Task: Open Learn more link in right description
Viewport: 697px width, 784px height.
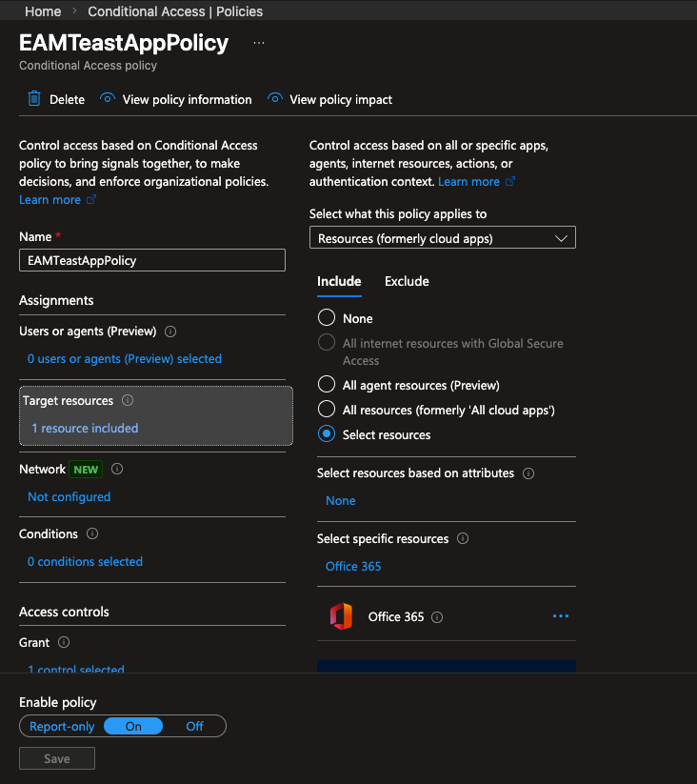Action: [468, 182]
